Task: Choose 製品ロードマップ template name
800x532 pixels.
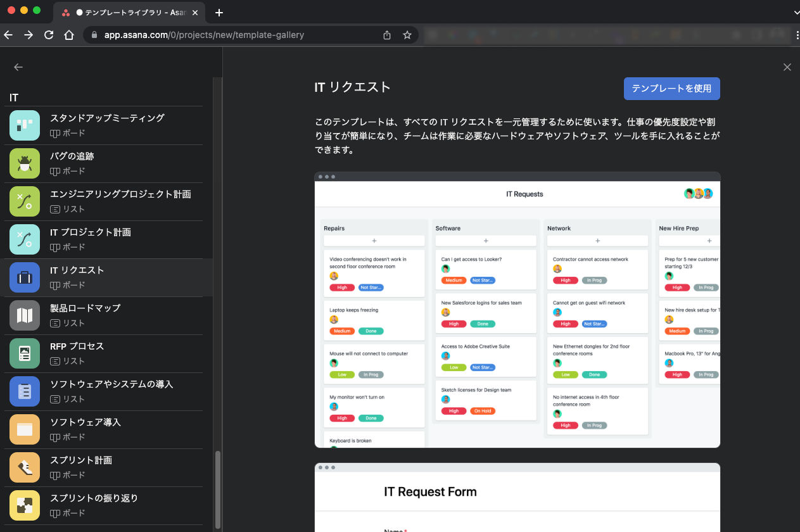Action: (86, 308)
